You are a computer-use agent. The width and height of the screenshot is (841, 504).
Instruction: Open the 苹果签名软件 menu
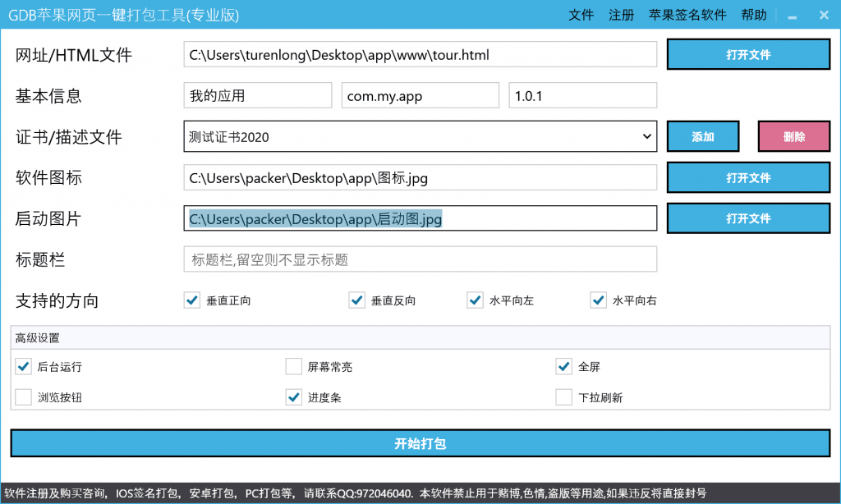[x=687, y=15]
